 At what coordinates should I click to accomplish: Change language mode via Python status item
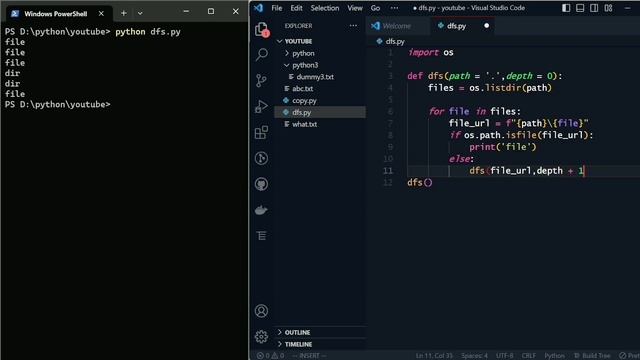[x=554, y=356]
